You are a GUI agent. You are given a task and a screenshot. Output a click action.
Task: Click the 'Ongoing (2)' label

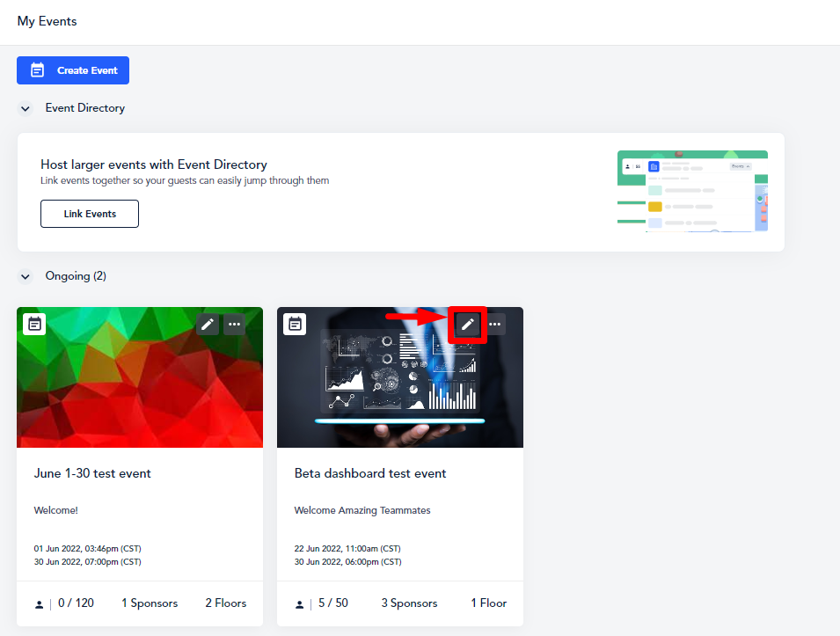point(76,276)
